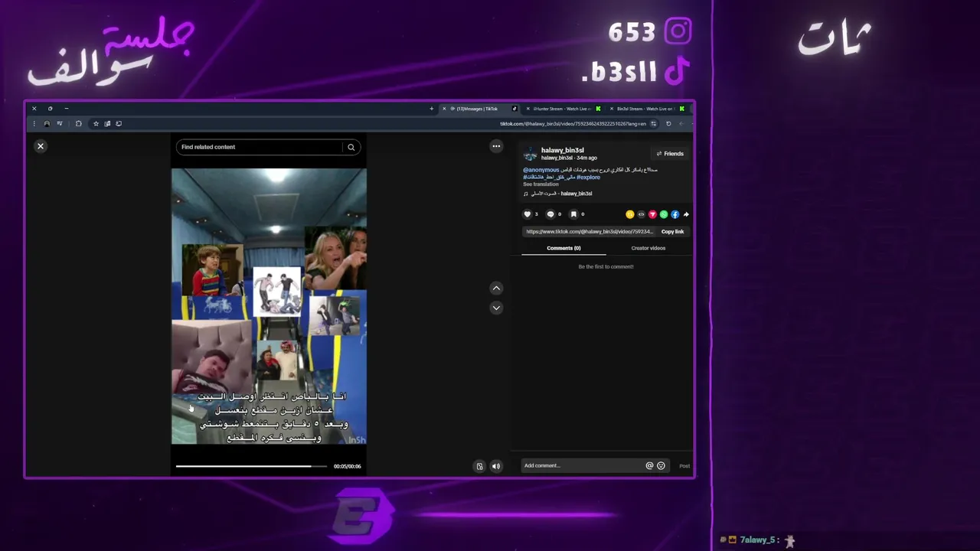This screenshot has width=980, height=551.
Task: Click the Add comment field
Action: pyautogui.click(x=583, y=465)
